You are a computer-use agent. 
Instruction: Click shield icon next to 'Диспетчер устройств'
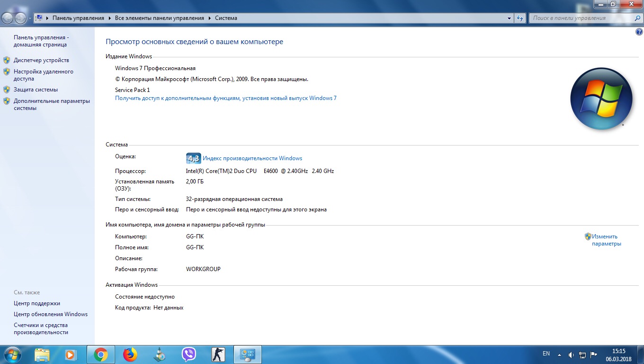click(x=7, y=60)
